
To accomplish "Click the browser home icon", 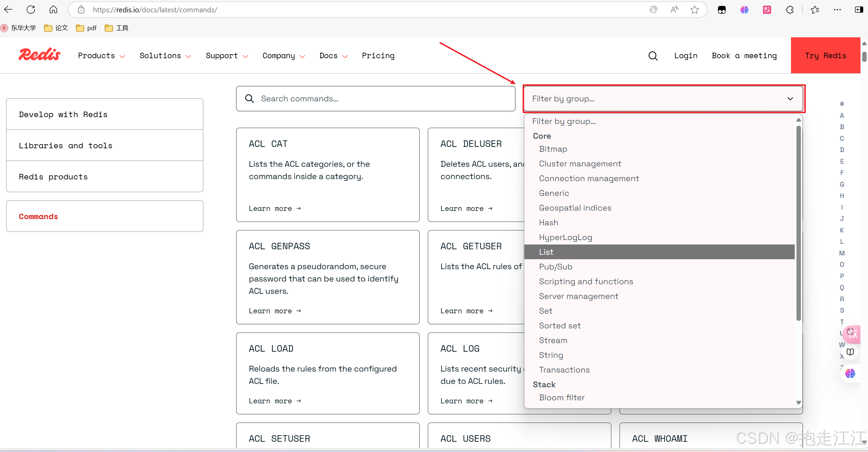I will tap(53, 10).
